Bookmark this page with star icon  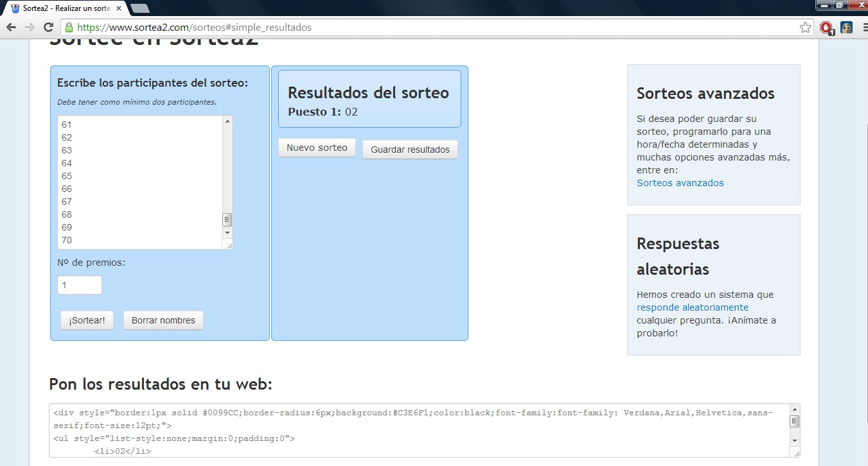[805, 28]
